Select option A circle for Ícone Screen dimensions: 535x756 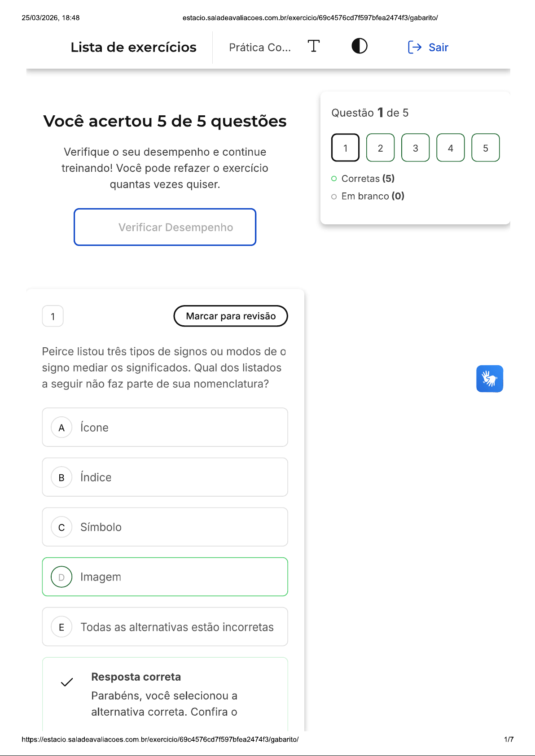[x=61, y=428]
